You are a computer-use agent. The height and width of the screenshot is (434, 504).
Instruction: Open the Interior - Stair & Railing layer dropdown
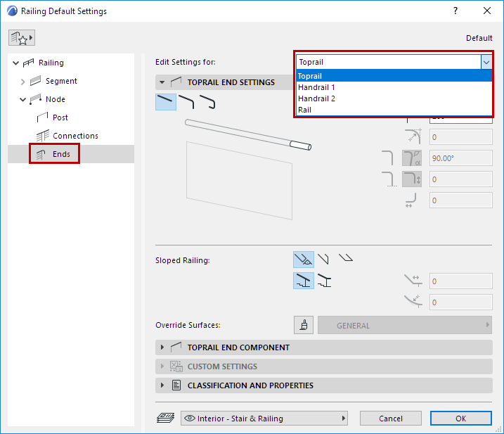[264, 419]
